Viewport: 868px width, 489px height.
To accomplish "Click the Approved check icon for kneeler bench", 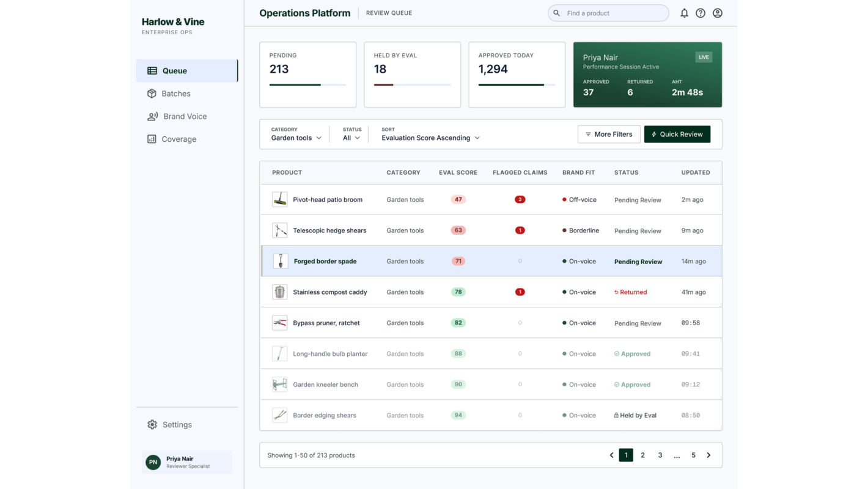I will coord(617,384).
